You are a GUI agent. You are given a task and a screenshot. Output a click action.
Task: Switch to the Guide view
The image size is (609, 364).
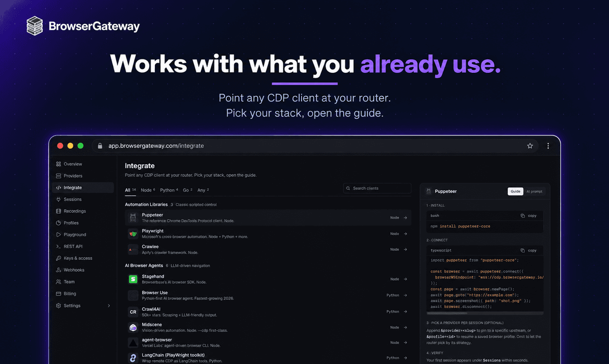point(515,192)
